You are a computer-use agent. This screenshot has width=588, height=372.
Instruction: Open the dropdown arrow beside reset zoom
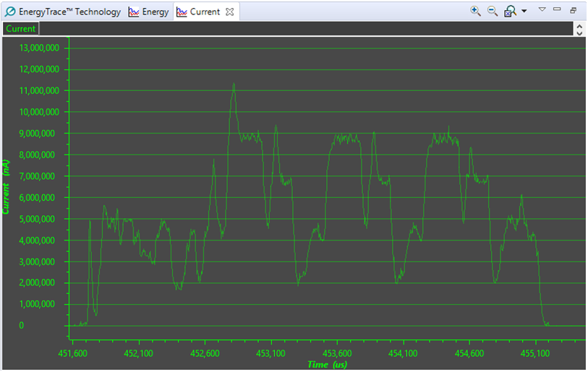tap(524, 11)
